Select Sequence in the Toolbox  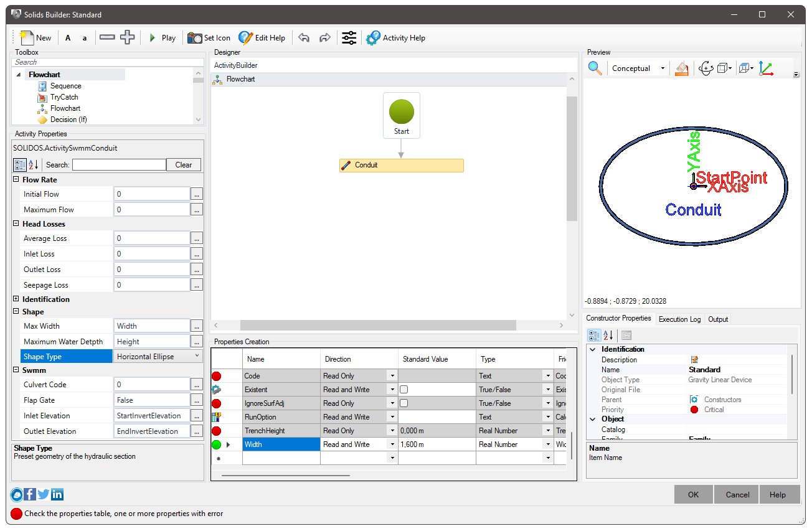point(66,86)
